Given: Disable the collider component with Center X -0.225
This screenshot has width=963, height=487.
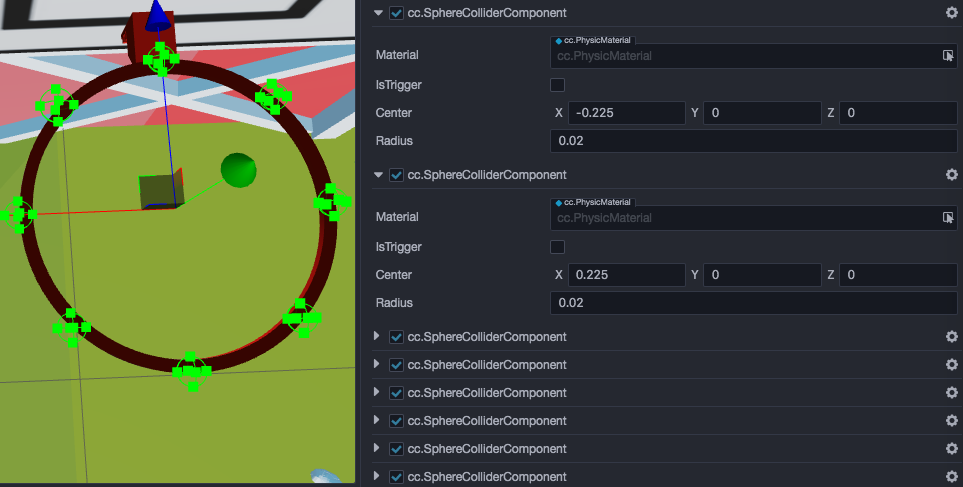Looking at the screenshot, I should [x=396, y=13].
